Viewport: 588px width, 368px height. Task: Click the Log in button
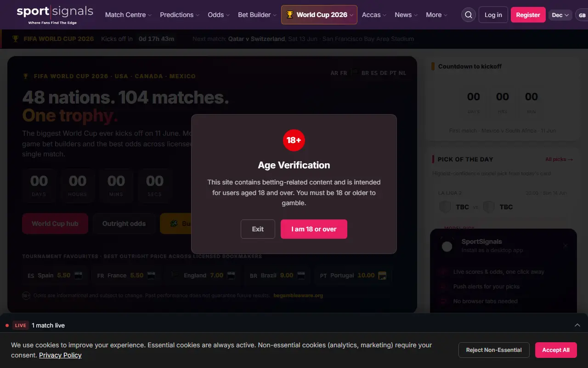coord(493,15)
